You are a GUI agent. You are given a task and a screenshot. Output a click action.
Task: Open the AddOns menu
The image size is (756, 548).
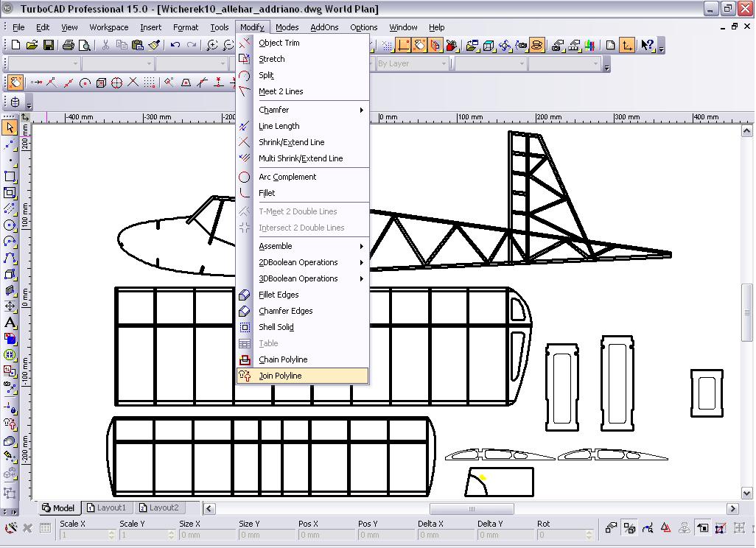324,27
